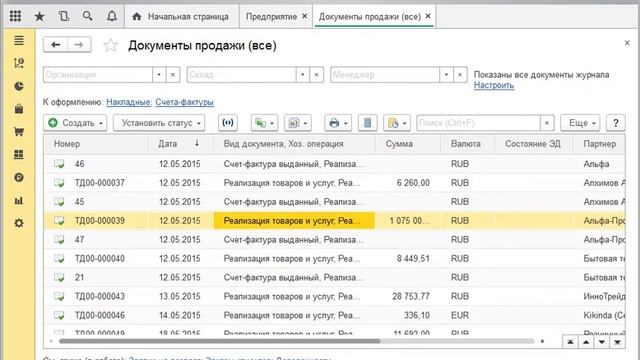
Task: Open the bar chart reports section in sidebar
Action: point(19,200)
